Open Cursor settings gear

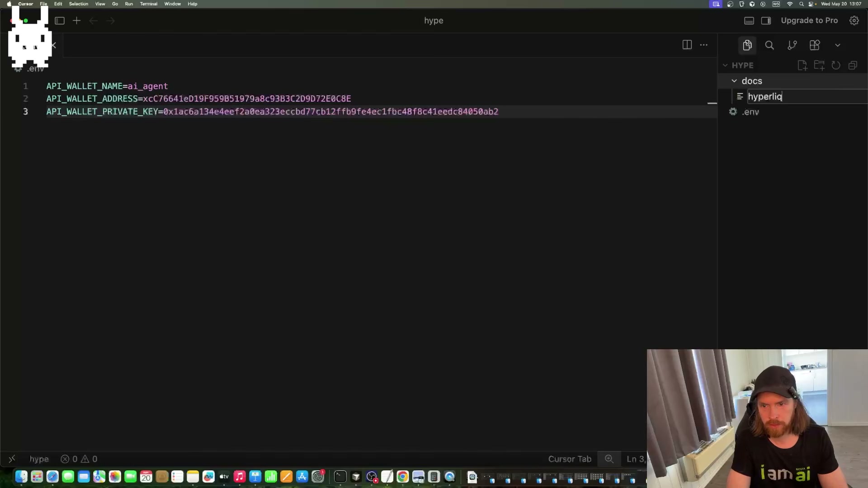854,21
